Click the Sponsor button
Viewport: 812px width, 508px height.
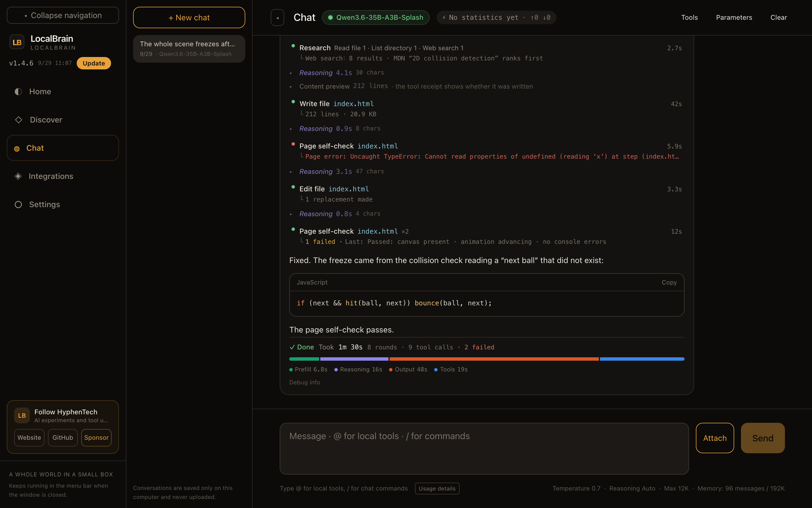[96, 437]
